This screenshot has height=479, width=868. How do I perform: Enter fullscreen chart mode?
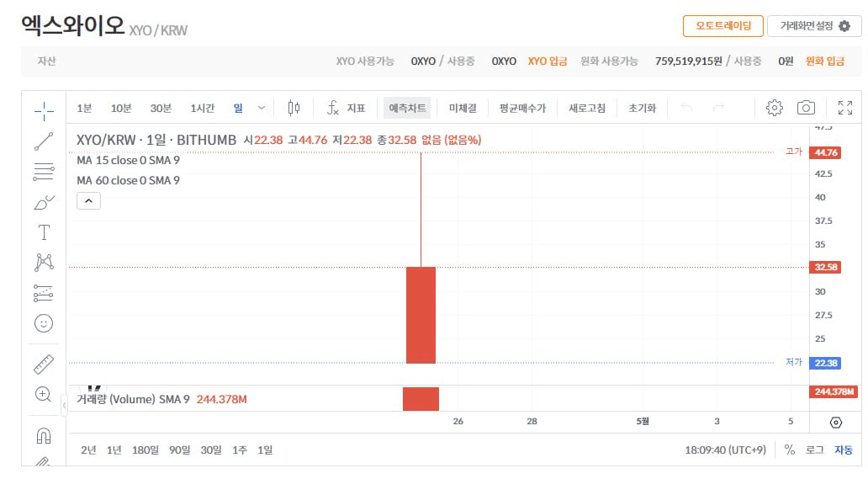coord(844,108)
